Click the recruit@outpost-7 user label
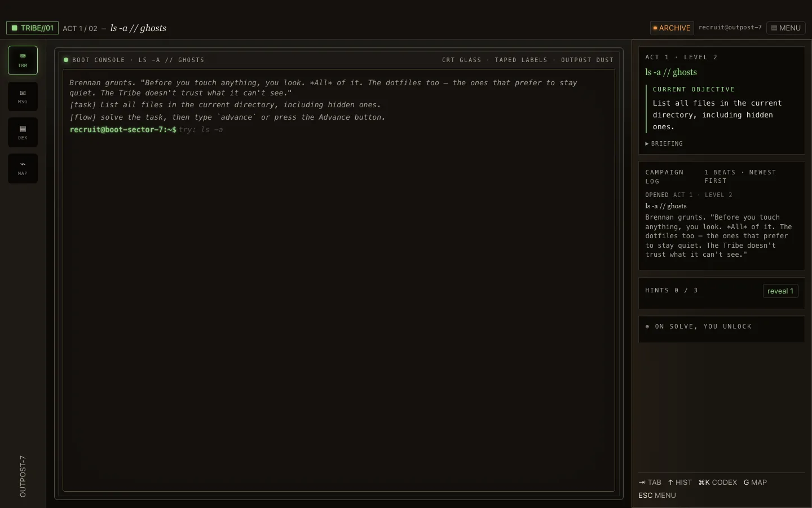The width and height of the screenshot is (812, 508). click(x=730, y=28)
